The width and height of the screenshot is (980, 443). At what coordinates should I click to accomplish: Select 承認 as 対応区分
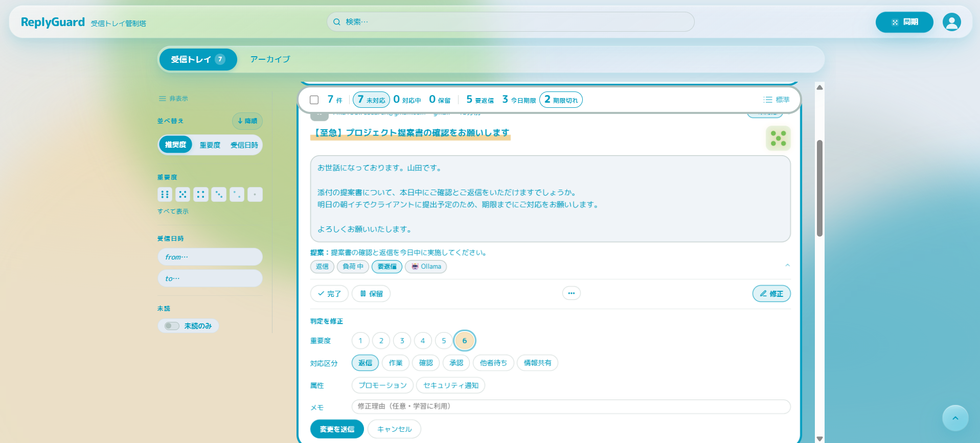coord(456,363)
